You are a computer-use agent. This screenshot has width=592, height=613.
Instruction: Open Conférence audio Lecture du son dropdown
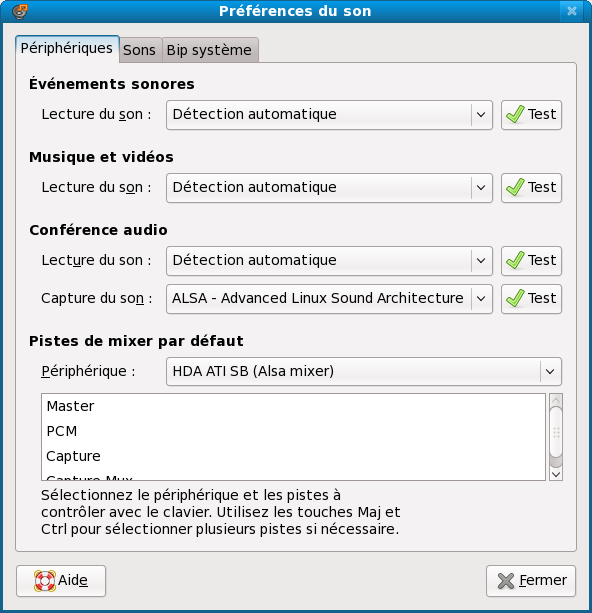(x=329, y=261)
